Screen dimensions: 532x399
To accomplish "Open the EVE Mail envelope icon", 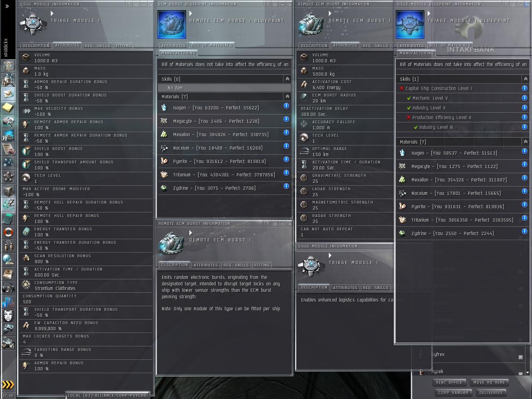I will pyautogui.click(x=8, y=94).
